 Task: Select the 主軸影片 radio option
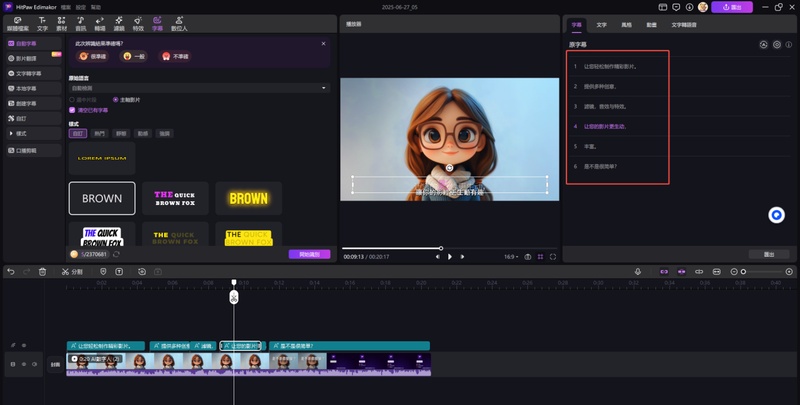coord(127,99)
